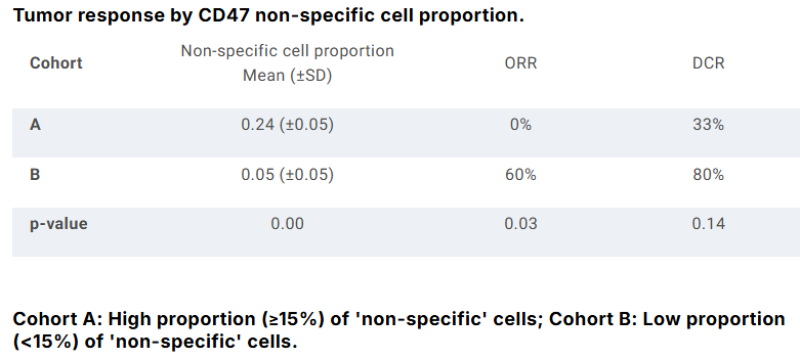Click the 0.14 DCR p-value
Image resolution: width=800 pixels, height=360 pixels.
pos(708,224)
